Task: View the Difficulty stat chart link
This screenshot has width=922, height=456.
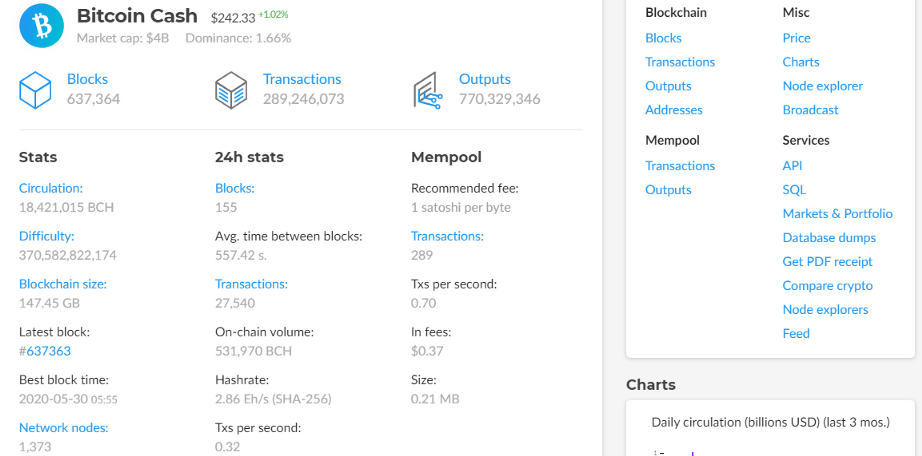Action: tap(47, 236)
